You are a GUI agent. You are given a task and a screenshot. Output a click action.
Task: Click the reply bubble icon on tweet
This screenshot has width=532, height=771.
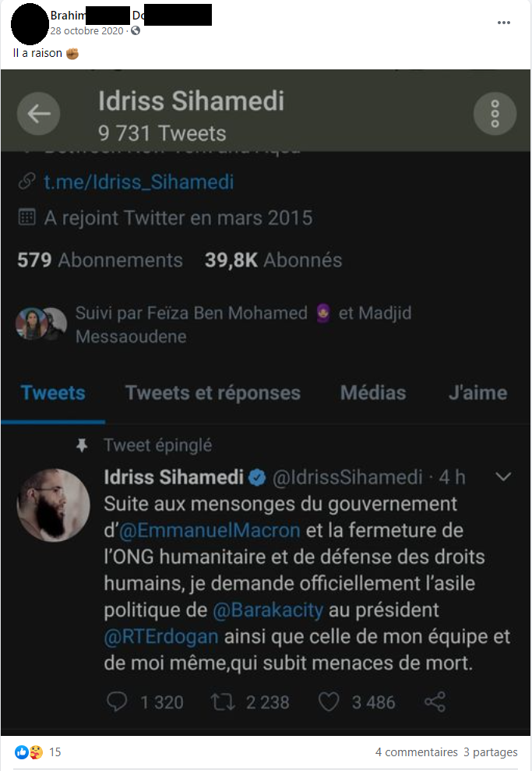coord(116,702)
